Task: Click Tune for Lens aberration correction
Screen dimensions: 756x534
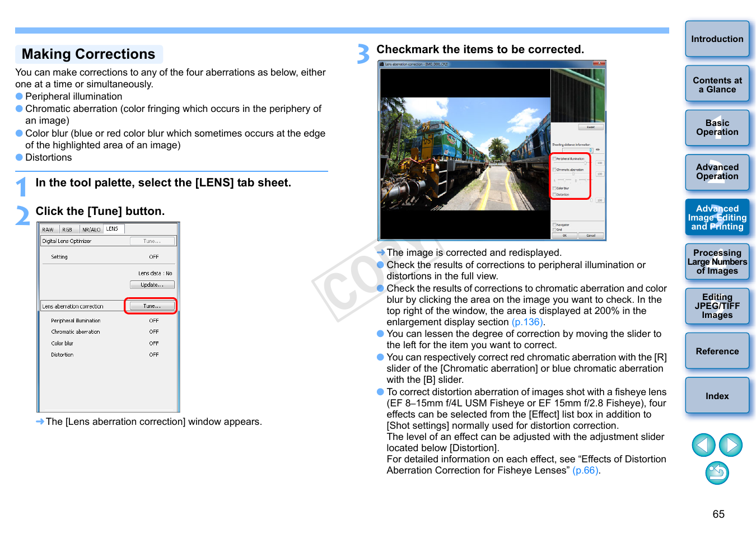Action: [152, 306]
